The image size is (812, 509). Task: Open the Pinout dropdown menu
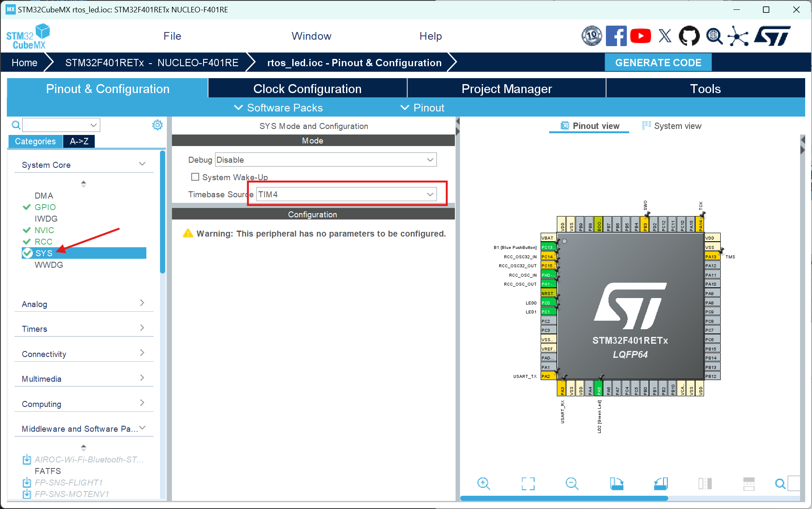click(422, 108)
